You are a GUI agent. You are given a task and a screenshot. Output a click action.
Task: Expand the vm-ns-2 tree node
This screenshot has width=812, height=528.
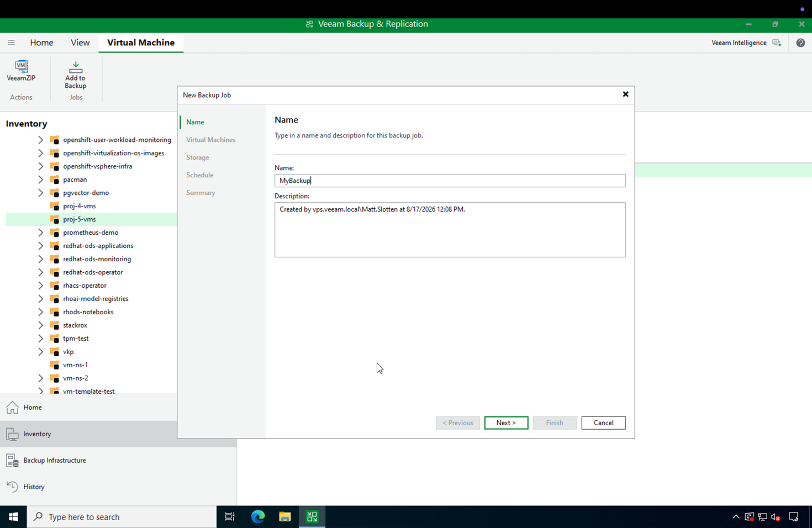click(40, 378)
